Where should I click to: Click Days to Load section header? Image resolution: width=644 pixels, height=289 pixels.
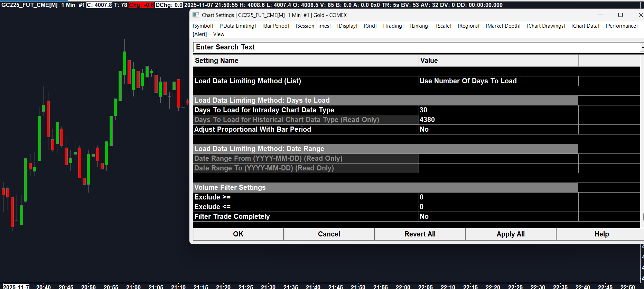pos(385,100)
